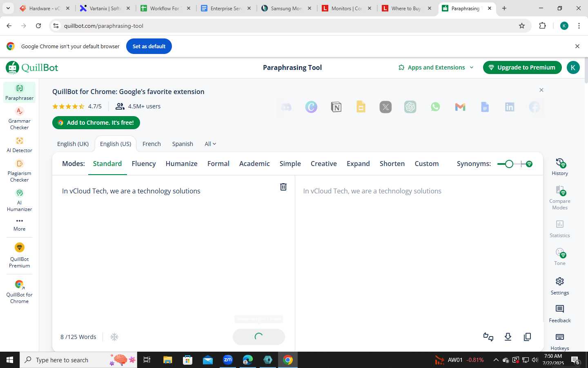Screen dimensions: 588x368
Task: Switch to Vartanix browser tab
Action: coord(104,8)
